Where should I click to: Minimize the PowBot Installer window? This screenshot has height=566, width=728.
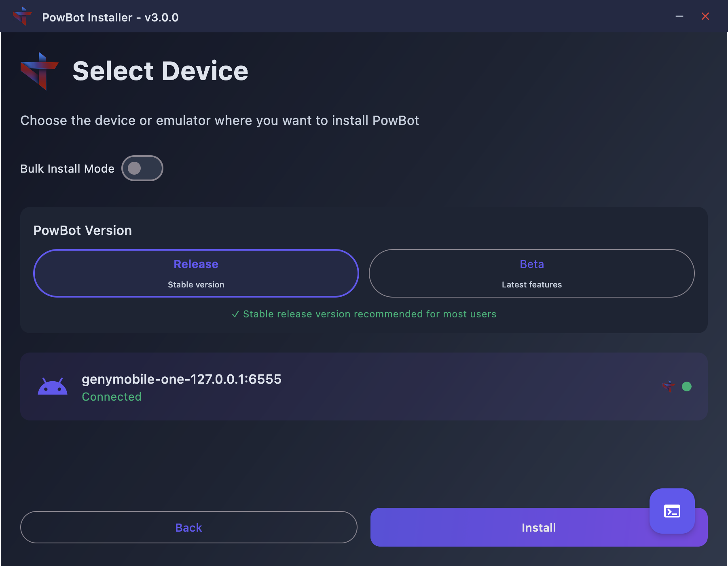[x=679, y=16]
